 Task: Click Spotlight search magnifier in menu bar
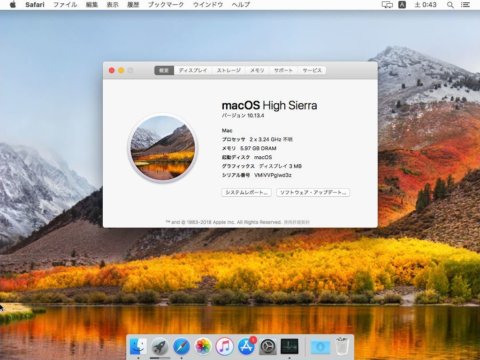click(450, 5)
